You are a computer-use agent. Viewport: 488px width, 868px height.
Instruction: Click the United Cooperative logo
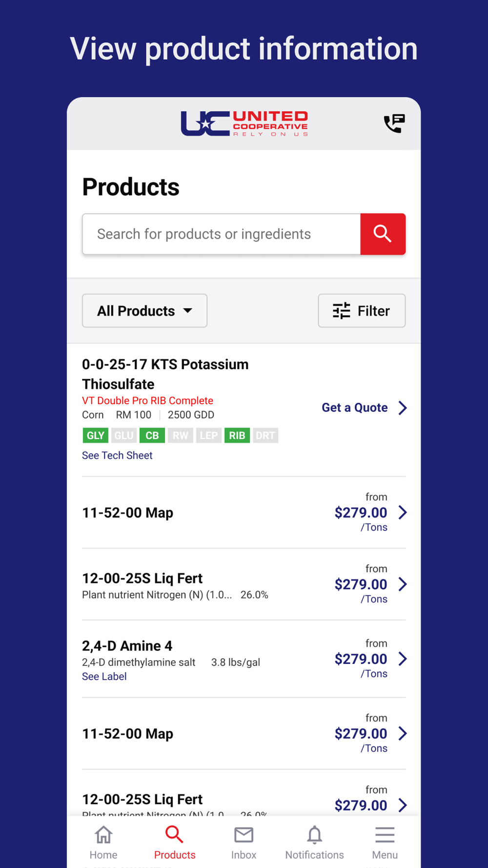tap(244, 124)
